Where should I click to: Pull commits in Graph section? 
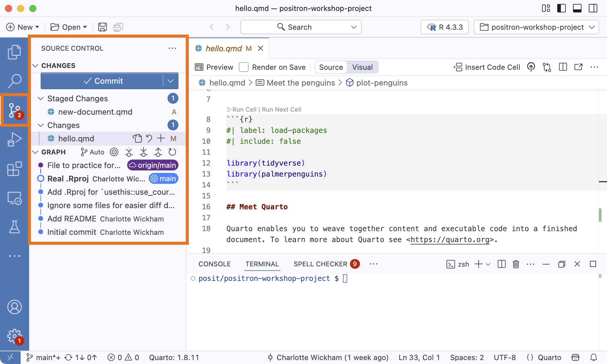point(144,152)
